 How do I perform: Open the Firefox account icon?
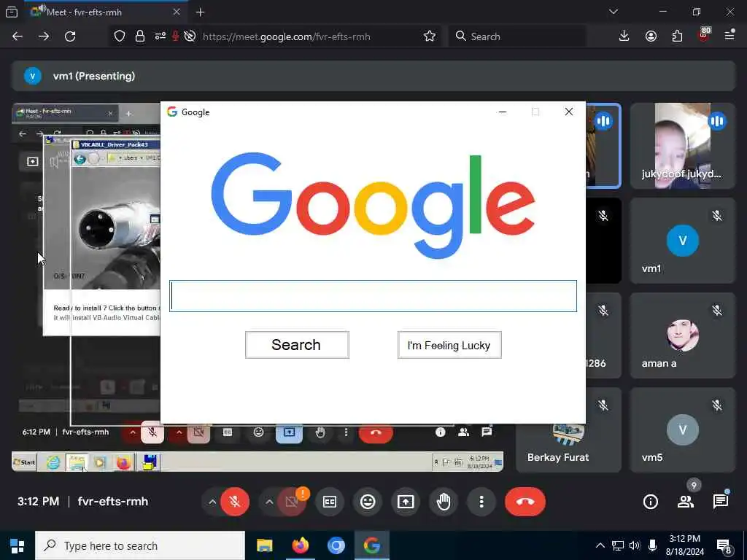click(651, 36)
